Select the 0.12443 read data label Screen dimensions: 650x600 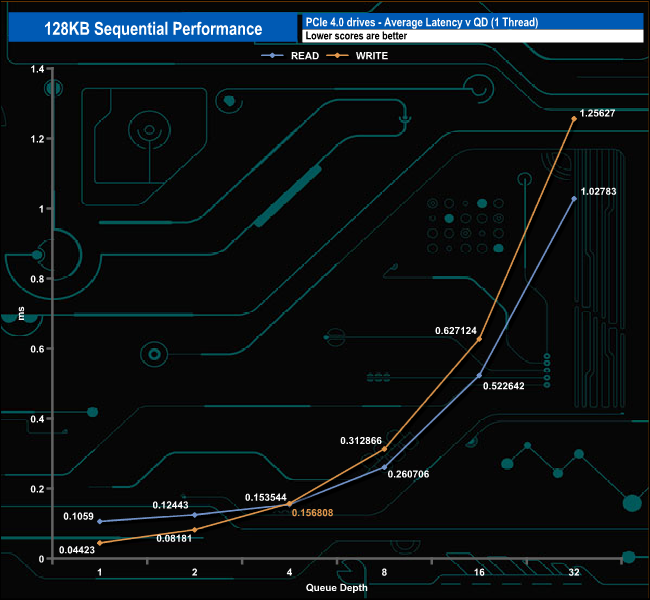coord(170,505)
